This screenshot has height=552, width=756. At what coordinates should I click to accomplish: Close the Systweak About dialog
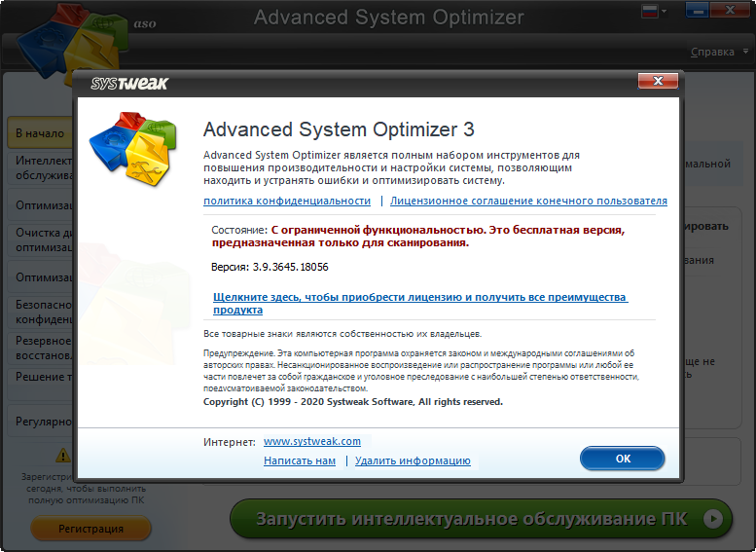point(658,81)
